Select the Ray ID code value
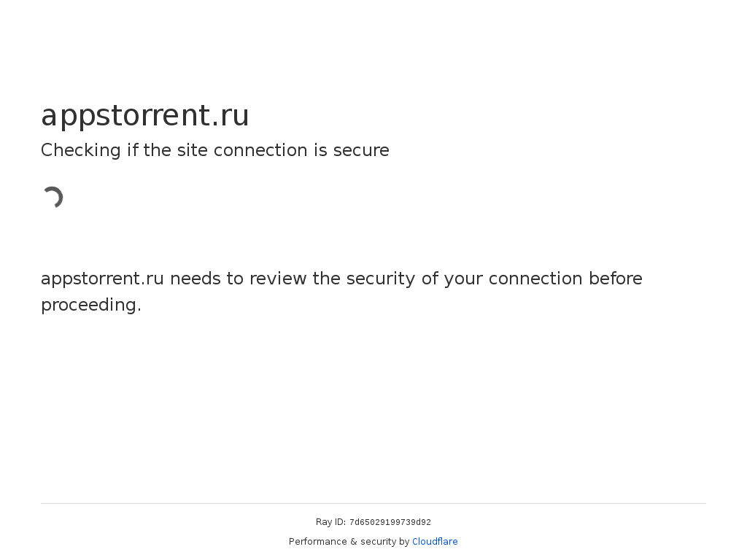Image resolution: width=747 pixels, height=560 pixels. (390, 522)
